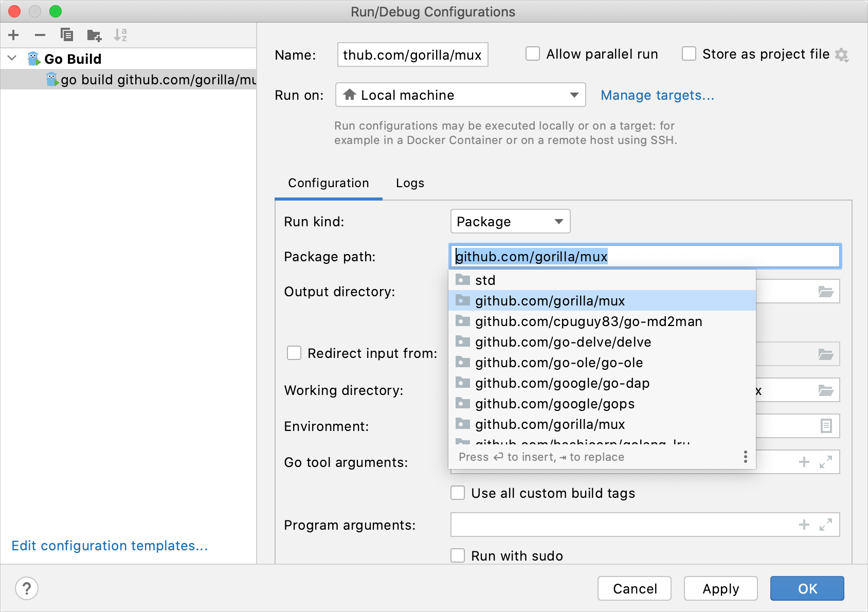Select github.com/go-delve/delve from suggestions
The height and width of the screenshot is (612, 868).
(564, 341)
